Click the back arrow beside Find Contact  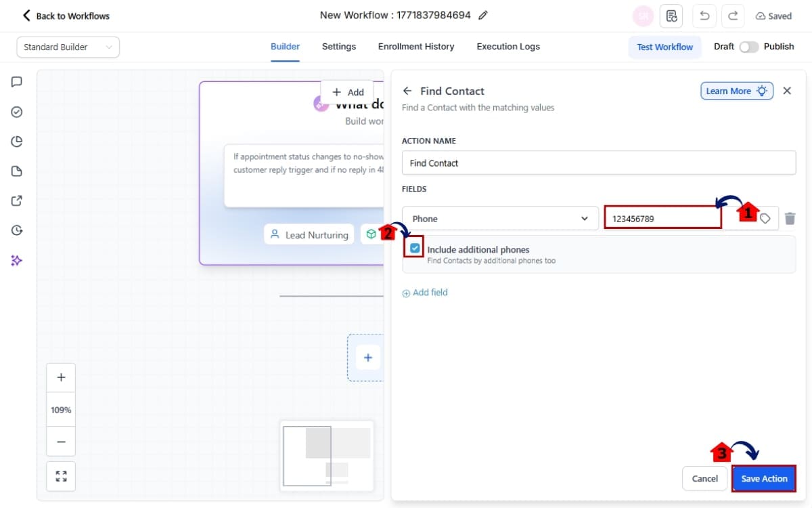point(407,91)
